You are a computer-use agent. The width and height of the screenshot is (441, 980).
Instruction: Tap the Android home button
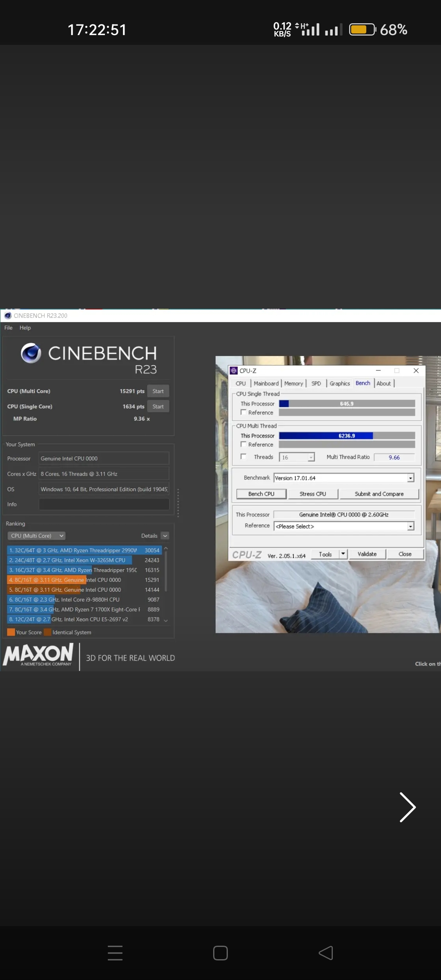point(220,953)
